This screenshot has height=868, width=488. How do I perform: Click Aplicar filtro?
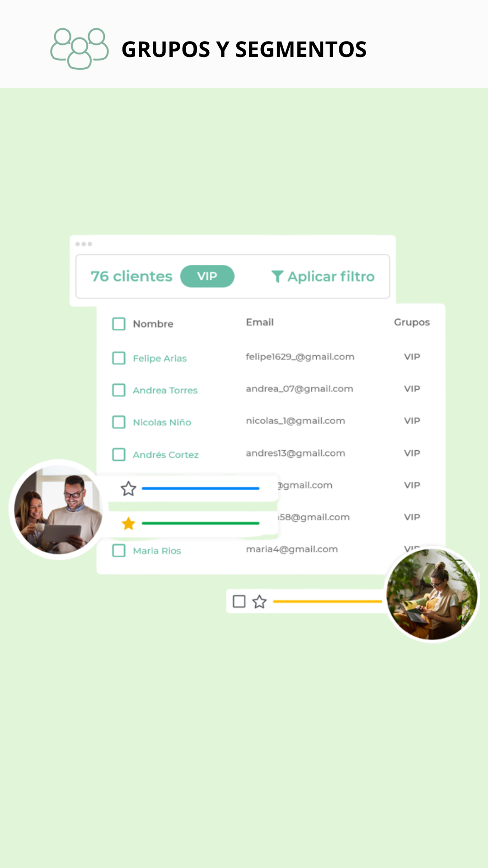pyautogui.click(x=323, y=277)
